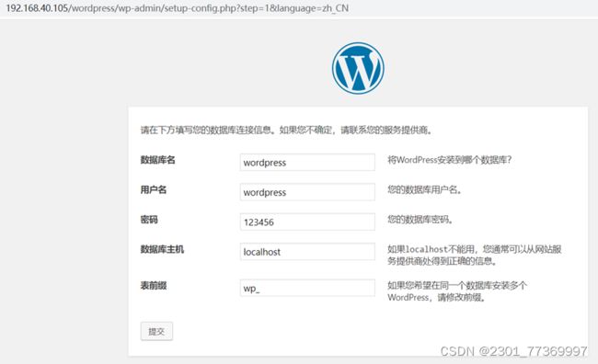This screenshot has height=364, width=598.
Task: Click the WordPress logo
Action: coord(358,68)
